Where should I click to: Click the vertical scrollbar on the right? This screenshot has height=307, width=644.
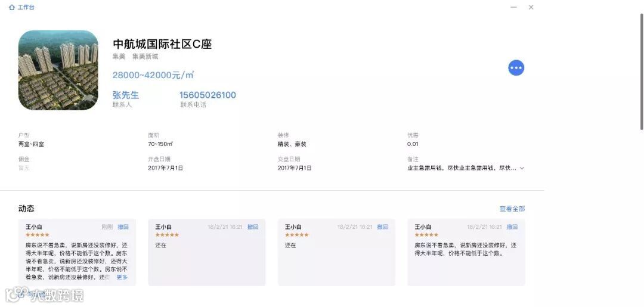pos(642,72)
